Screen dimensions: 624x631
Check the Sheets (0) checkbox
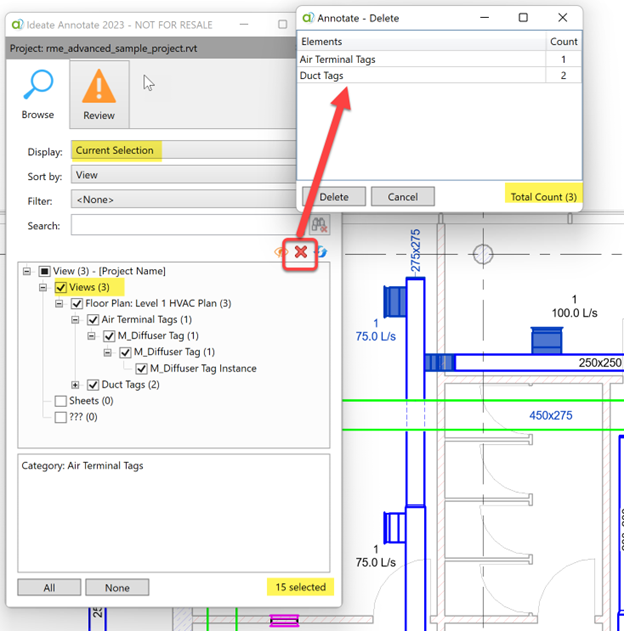(x=60, y=401)
